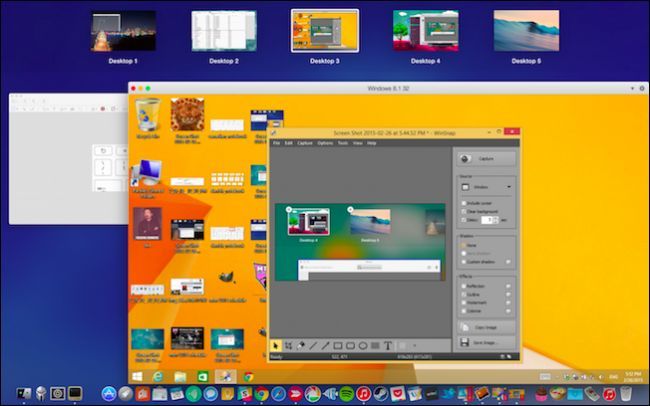Open the Tools menu in WinSnap
Viewport: 650px width, 406px height.
[x=343, y=143]
